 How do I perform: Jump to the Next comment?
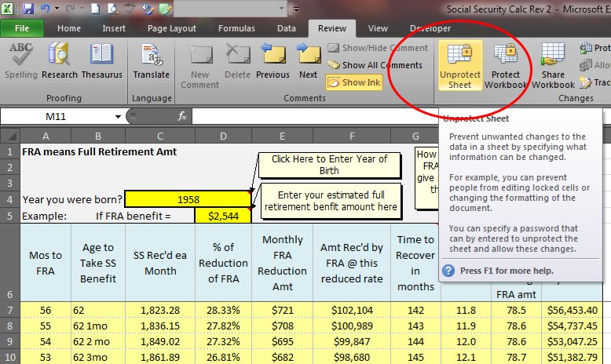308,60
